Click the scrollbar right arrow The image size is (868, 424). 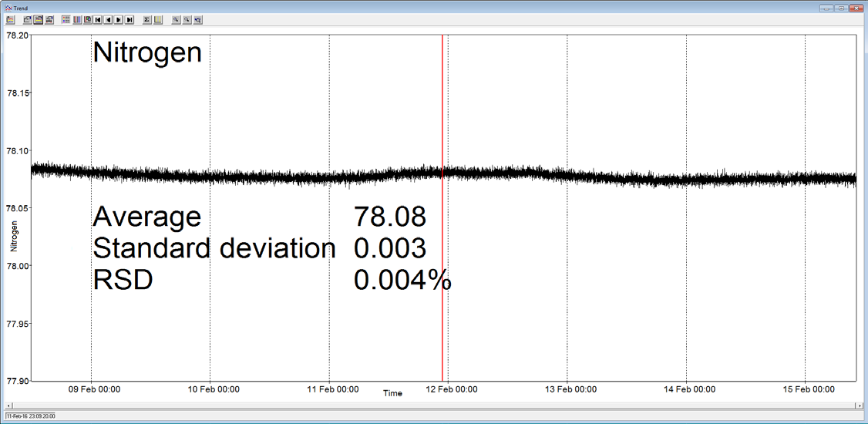861,406
